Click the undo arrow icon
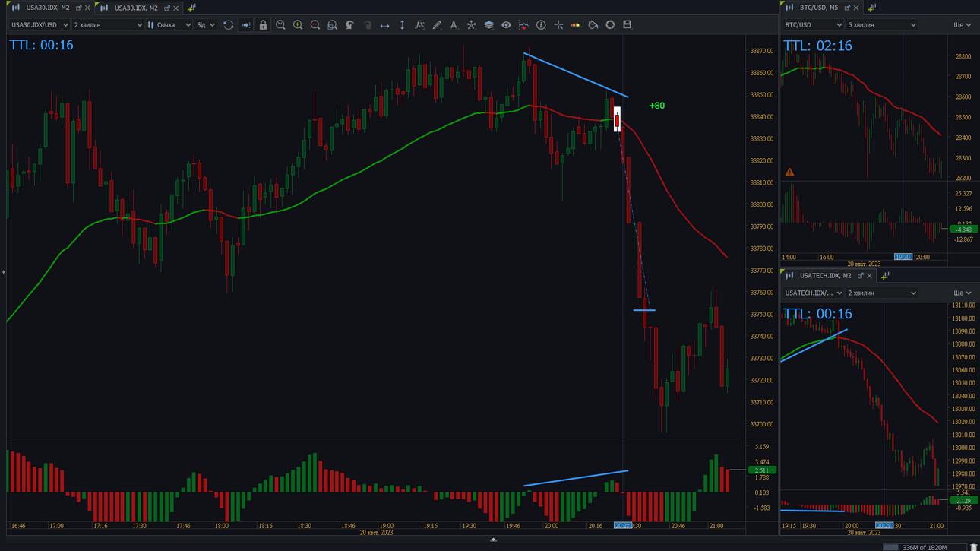Viewport: 980px width, 551px height. 349,25
